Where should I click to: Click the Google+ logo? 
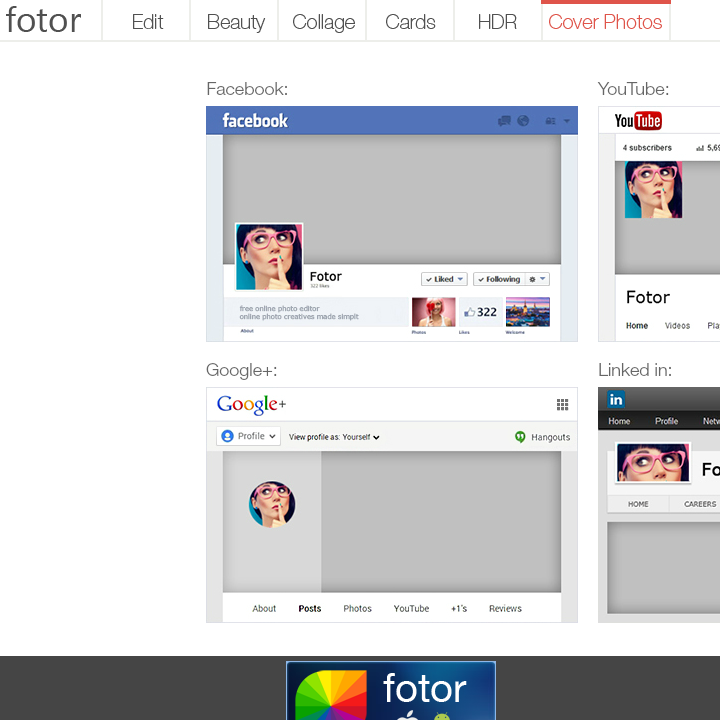pyautogui.click(x=251, y=405)
